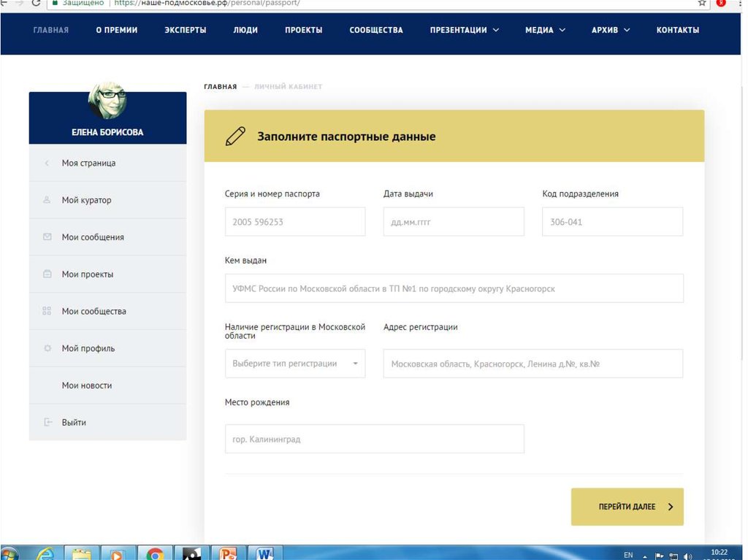Follow the Главная breadcrumb link
Screen dimensions: 748x560
tap(220, 87)
